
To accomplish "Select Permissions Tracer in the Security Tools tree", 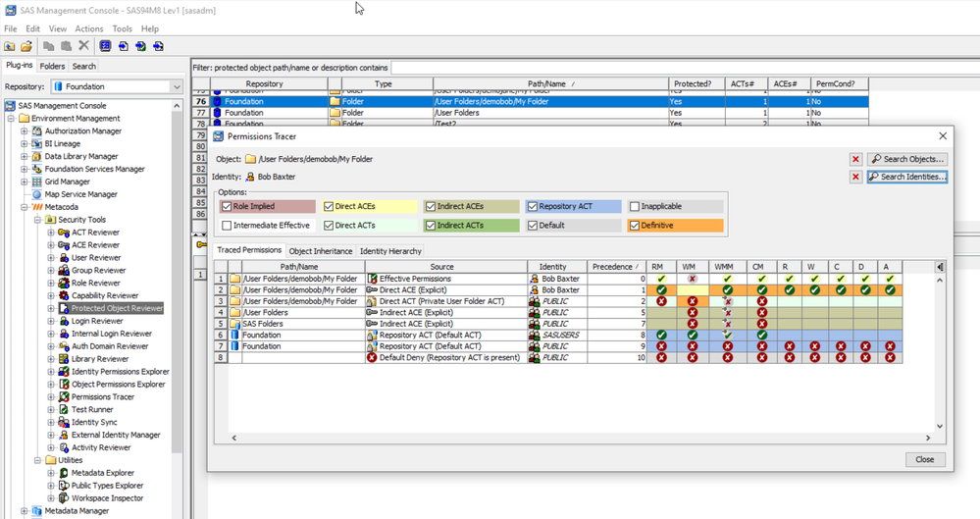I will click(105, 397).
